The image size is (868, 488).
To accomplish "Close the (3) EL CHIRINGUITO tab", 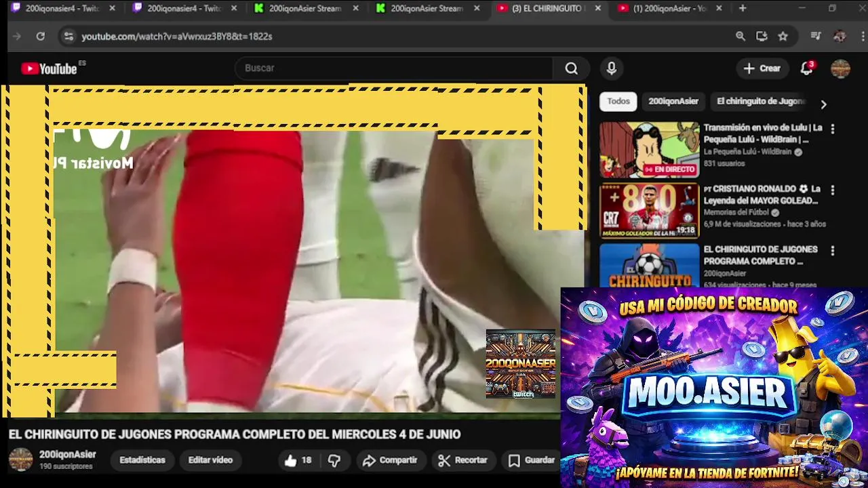I will pyautogui.click(x=597, y=8).
